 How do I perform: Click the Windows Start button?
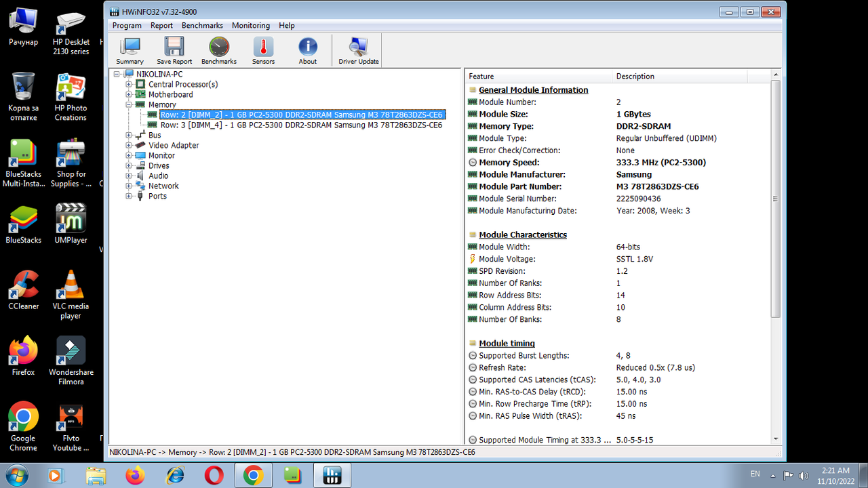point(16,475)
